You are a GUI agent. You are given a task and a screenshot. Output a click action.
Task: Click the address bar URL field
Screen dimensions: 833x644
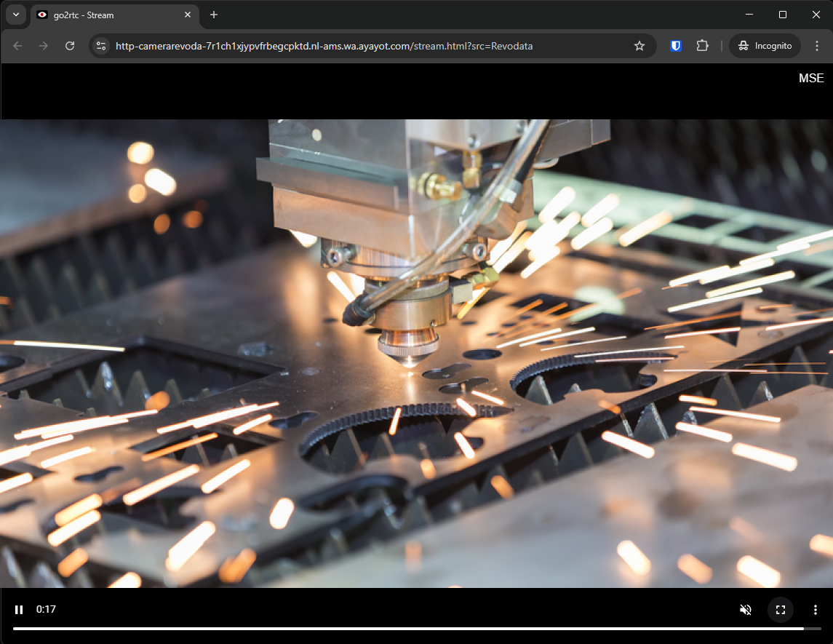tap(364, 46)
